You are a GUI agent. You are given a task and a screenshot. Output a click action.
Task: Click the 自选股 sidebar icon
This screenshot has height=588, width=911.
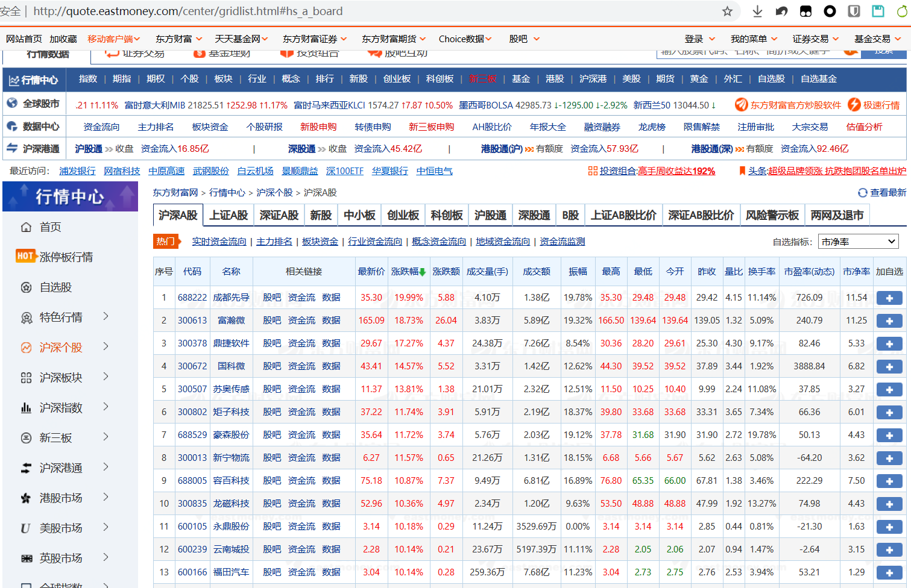pyautogui.click(x=26, y=287)
